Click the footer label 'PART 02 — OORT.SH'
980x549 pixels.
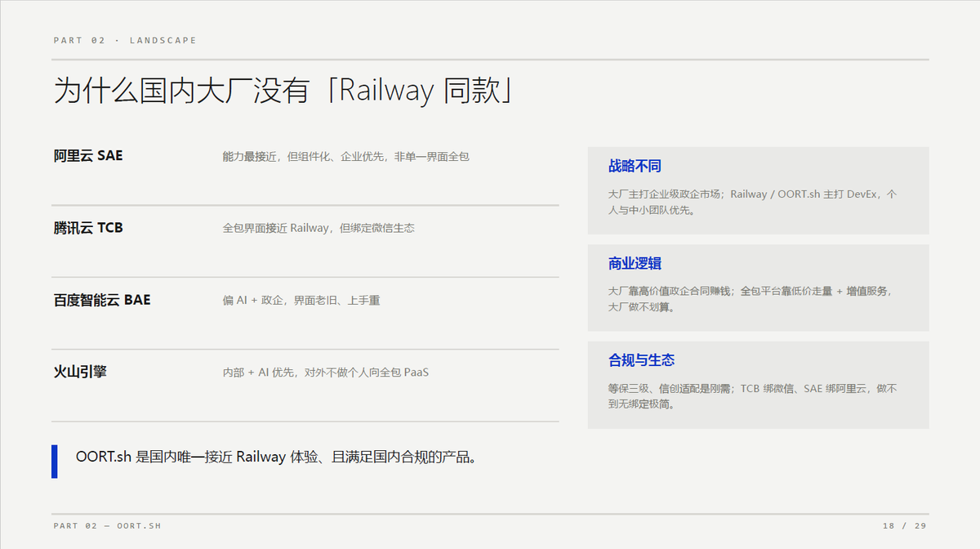[107, 525]
